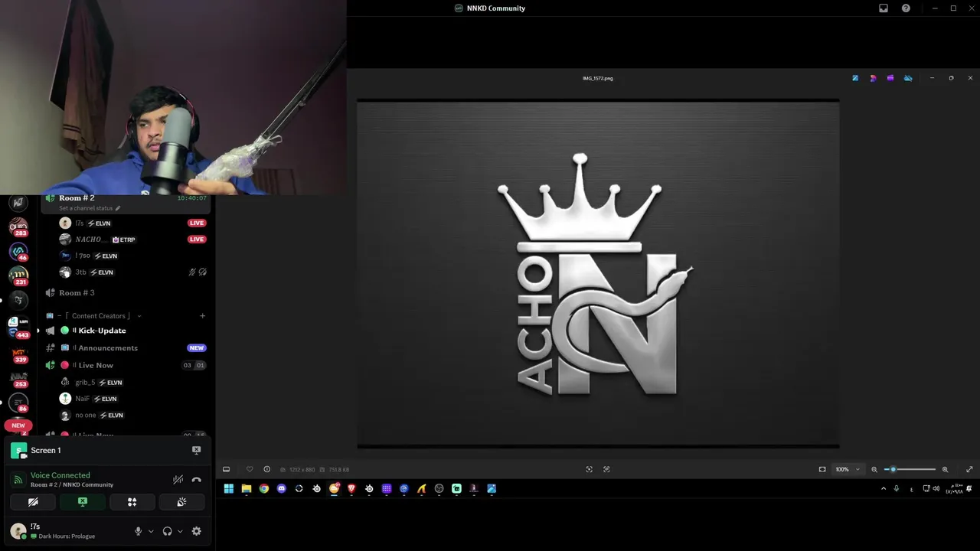
Task: Start an activity from voice panel
Action: tap(132, 502)
